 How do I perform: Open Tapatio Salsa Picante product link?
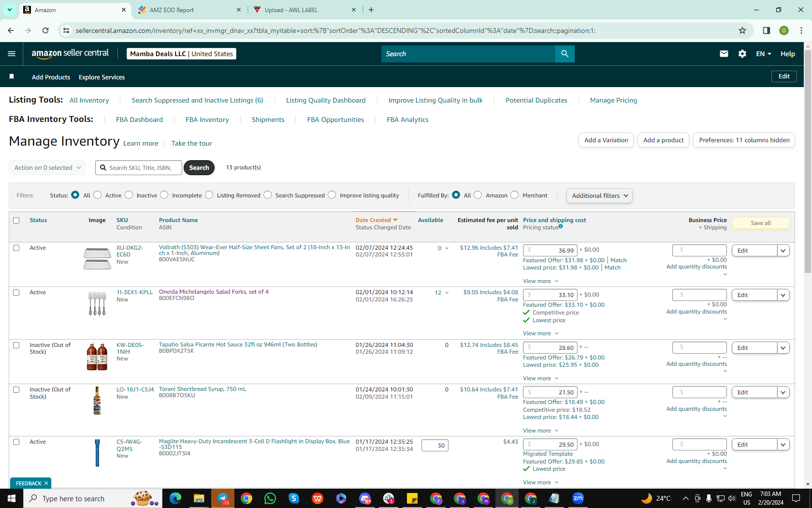(238, 344)
